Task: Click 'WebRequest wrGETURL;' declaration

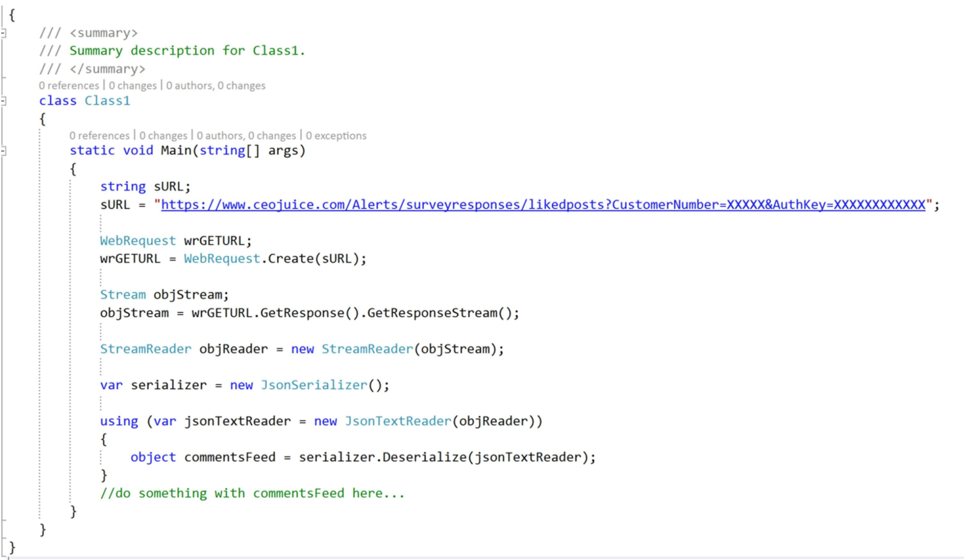Action: pos(176,241)
